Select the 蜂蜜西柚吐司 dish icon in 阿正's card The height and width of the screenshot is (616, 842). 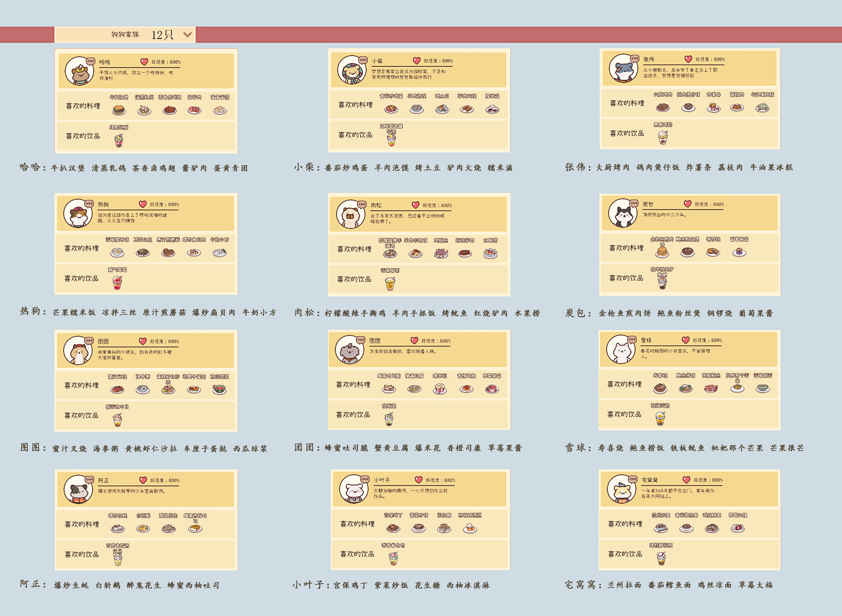pos(195,528)
